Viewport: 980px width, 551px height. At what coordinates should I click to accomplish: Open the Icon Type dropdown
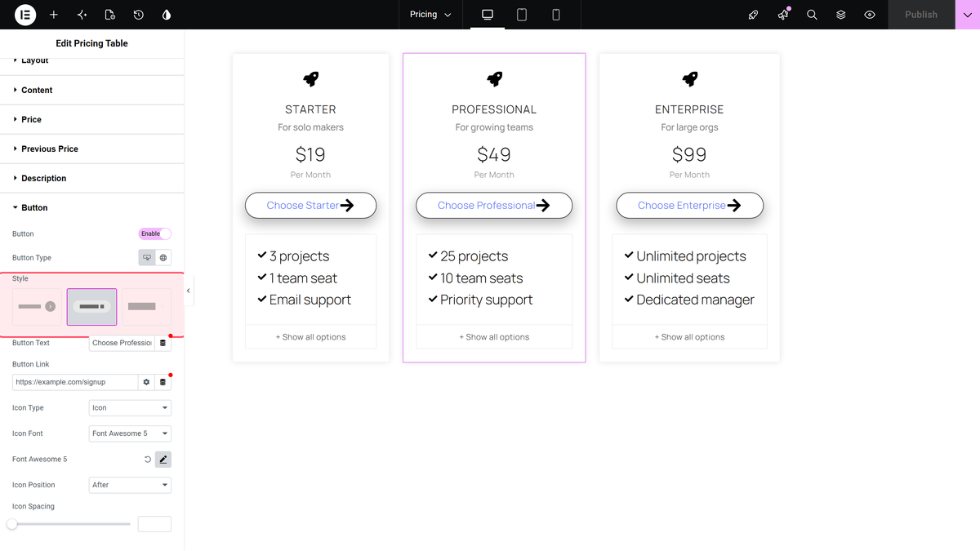130,408
